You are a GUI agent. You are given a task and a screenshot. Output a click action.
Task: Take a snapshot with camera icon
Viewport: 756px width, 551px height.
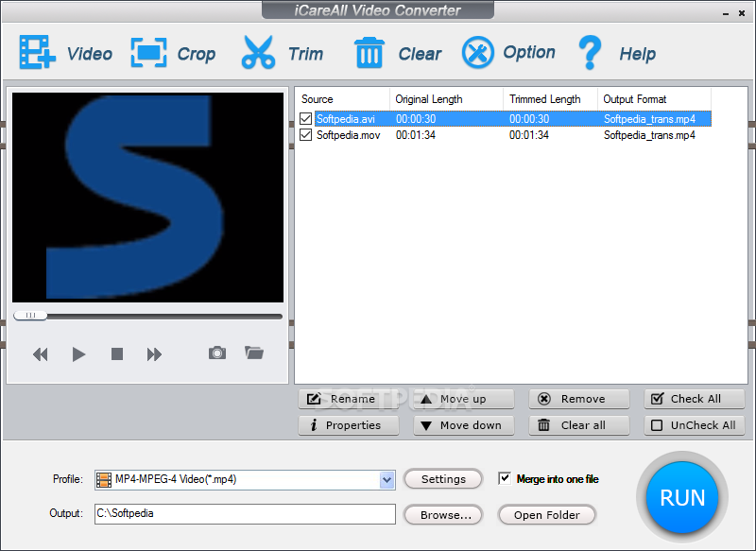[x=217, y=353]
